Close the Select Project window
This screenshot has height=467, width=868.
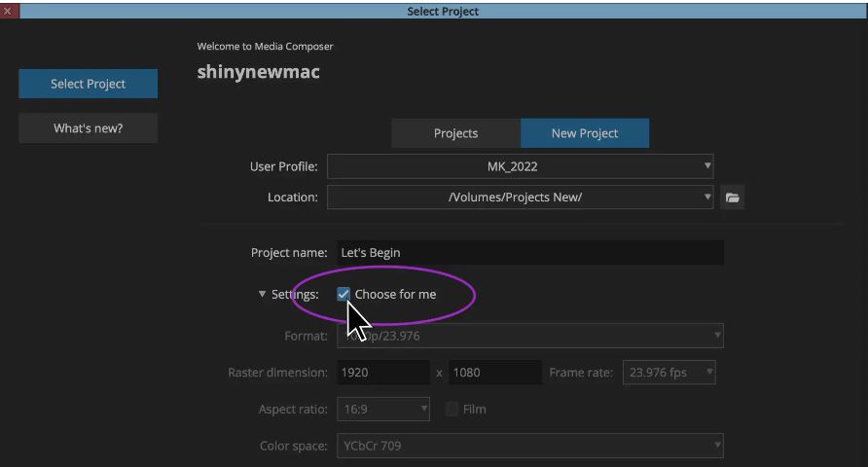pos(8,11)
